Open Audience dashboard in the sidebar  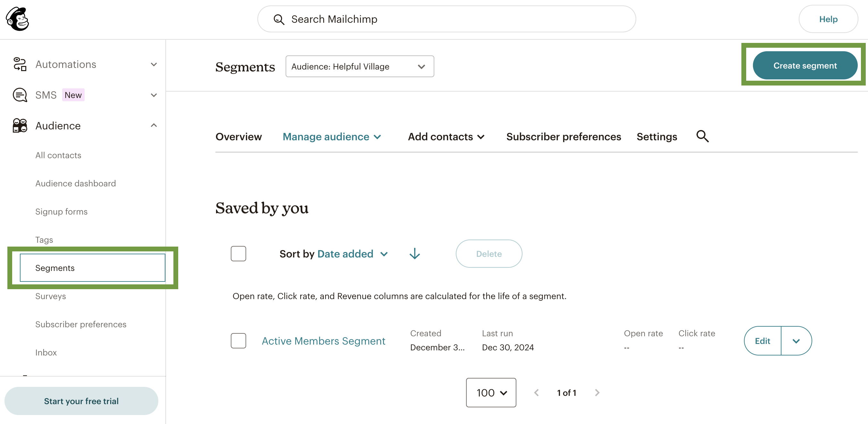point(75,183)
